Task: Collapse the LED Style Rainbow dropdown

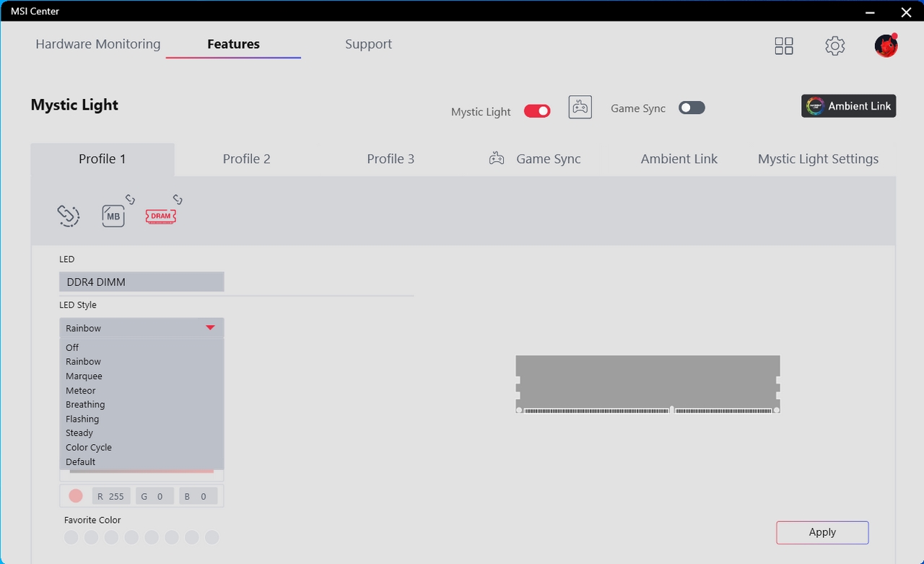Action: 141,328
